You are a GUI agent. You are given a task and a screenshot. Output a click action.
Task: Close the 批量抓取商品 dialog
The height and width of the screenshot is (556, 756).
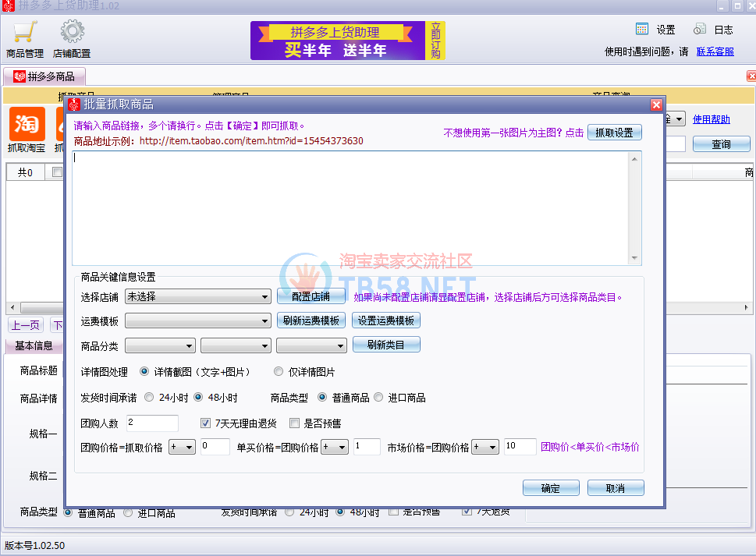656,104
